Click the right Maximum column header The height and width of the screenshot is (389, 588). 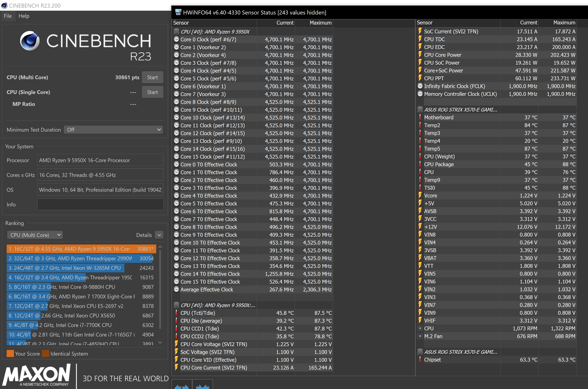tap(558, 23)
